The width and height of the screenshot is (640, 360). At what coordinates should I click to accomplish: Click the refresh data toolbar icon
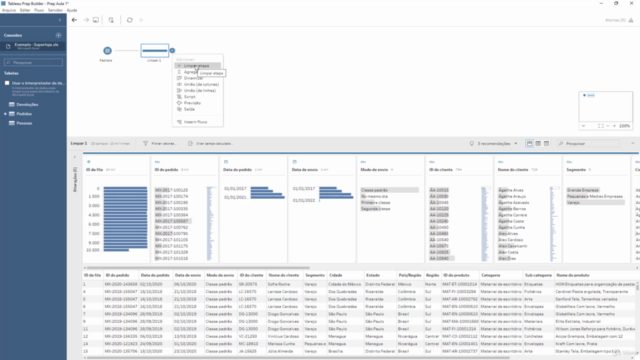pyautogui.click(x=129, y=20)
